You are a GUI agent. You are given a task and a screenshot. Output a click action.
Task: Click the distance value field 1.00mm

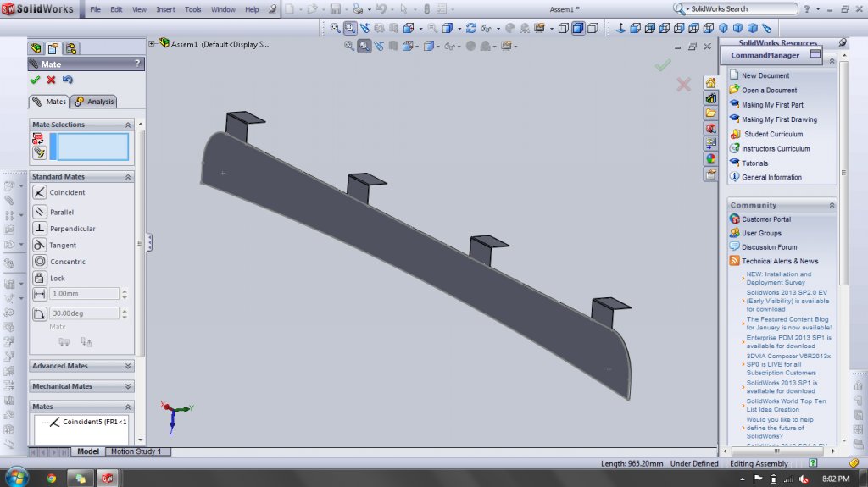(x=84, y=293)
